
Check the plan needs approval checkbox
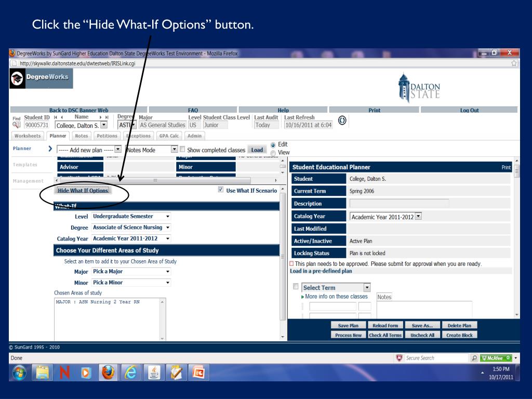click(x=291, y=263)
